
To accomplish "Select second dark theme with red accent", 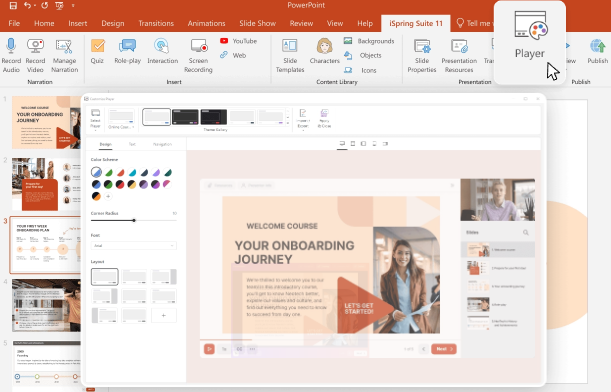I will tap(214, 117).
